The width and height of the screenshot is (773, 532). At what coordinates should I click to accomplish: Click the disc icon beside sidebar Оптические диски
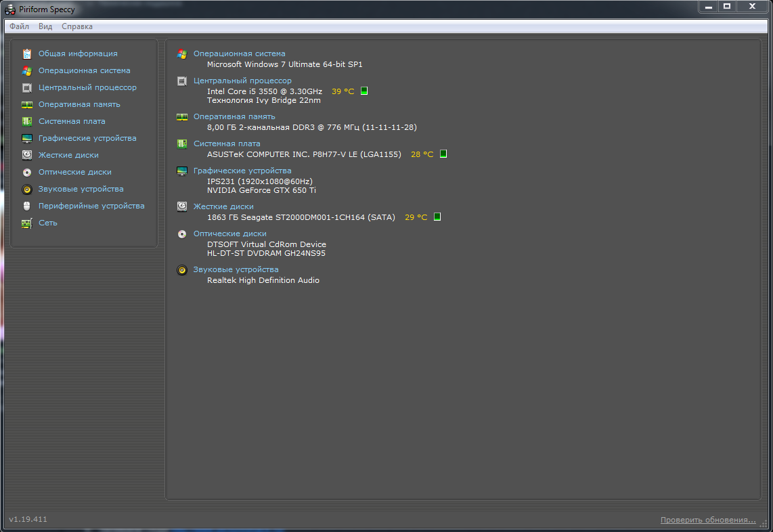[27, 172]
